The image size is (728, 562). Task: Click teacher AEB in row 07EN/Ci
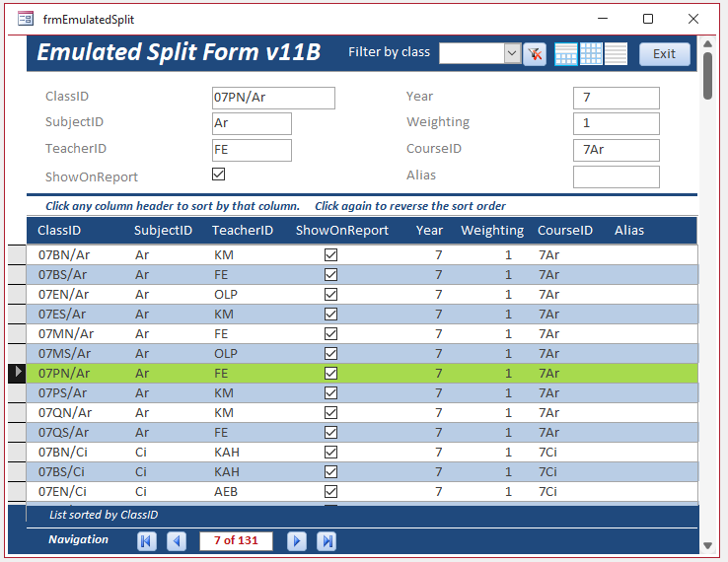click(226, 491)
